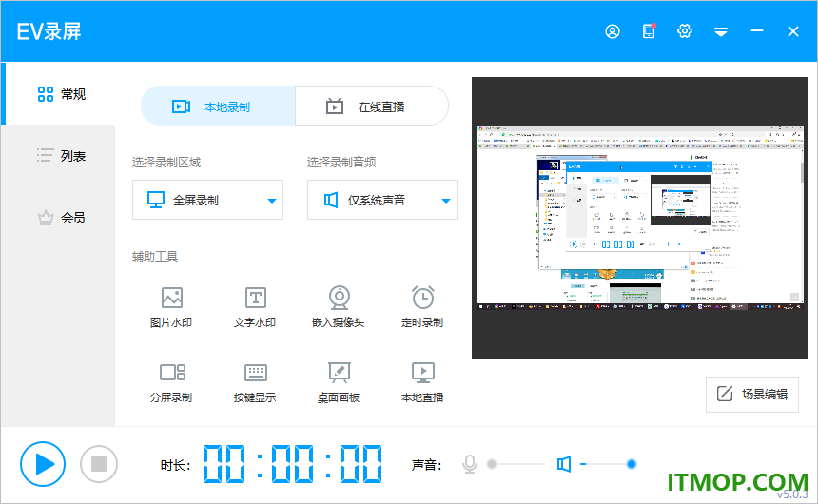Click the 场景编辑 button
This screenshot has width=818, height=504.
(751, 394)
